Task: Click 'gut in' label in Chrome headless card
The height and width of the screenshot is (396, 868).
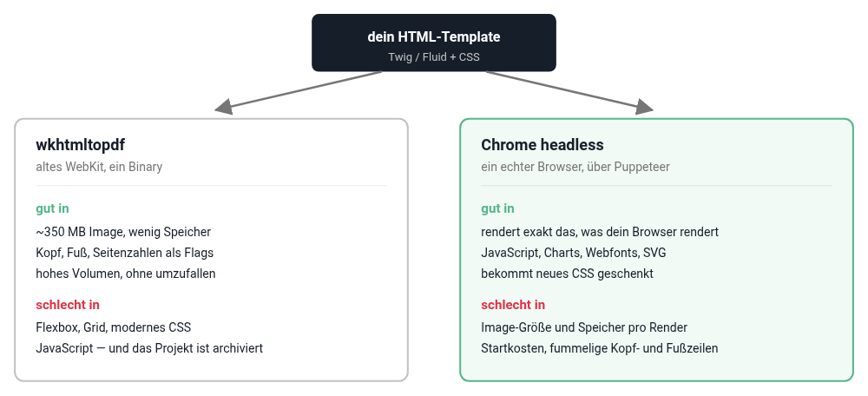Action: click(x=497, y=208)
